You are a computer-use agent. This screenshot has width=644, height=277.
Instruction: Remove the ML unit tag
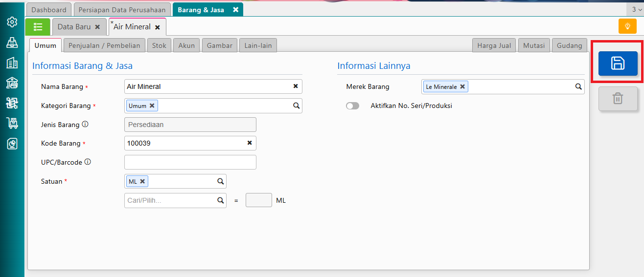point(142,181)
